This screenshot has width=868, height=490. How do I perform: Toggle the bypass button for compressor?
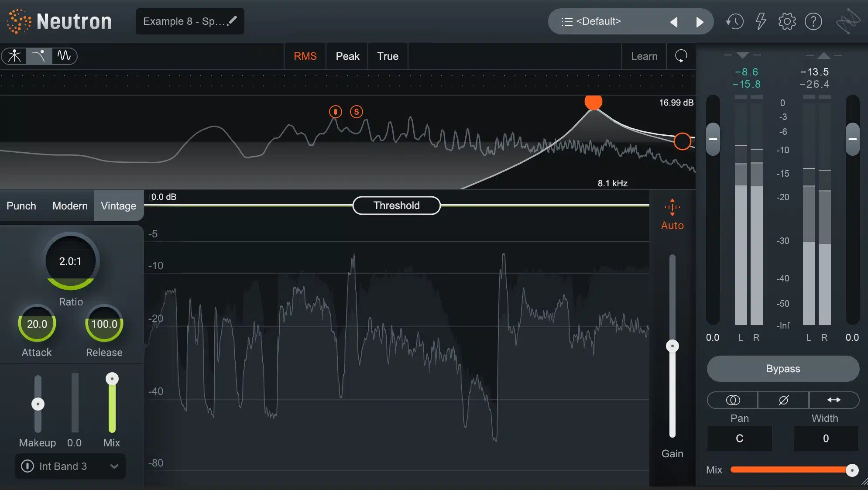(782, 368)
